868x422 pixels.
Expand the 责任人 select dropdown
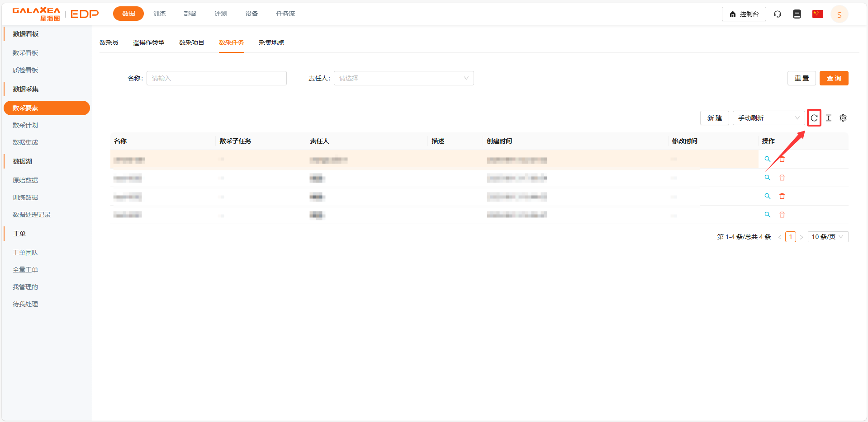click(x=403, y=78)
